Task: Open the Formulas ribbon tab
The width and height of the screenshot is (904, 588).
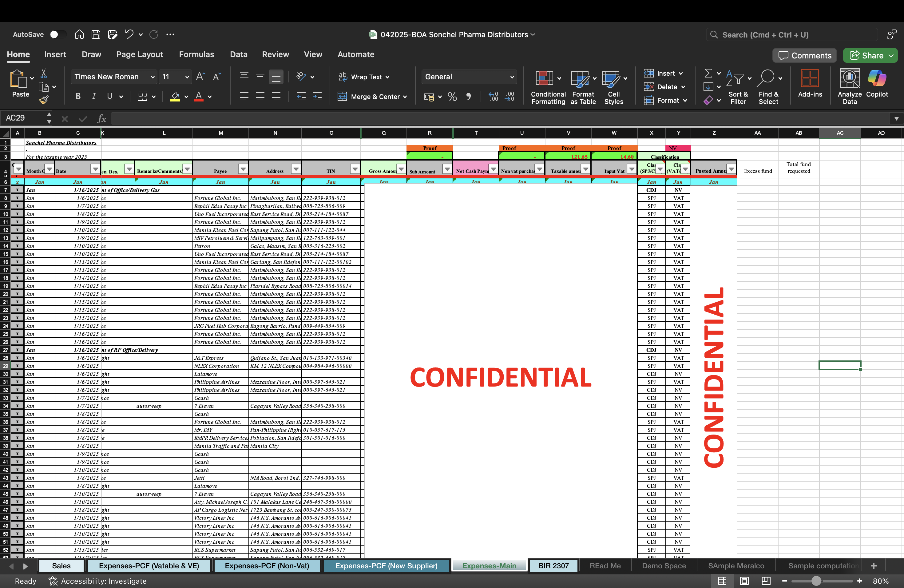Action: coord(196,54)
